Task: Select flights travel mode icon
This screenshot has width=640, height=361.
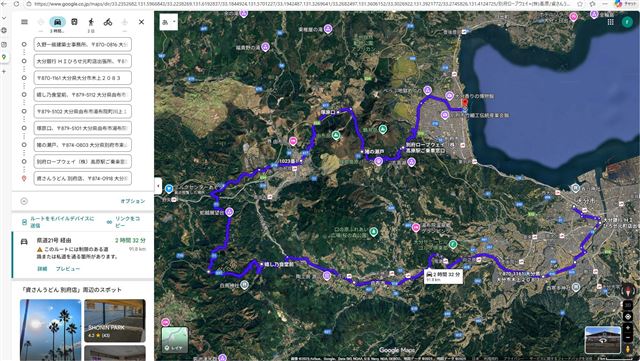Action: [x=124, y=22]
